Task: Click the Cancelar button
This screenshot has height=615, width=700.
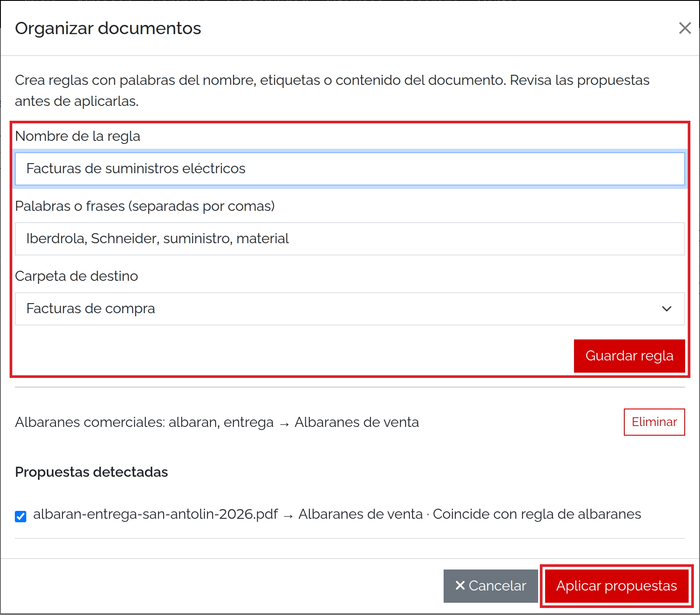Action: 490,586
